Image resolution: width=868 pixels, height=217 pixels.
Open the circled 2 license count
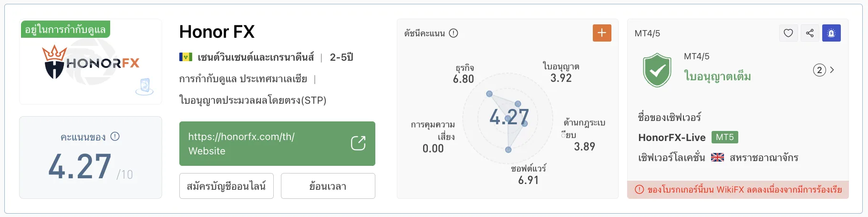[x=819, y=70]
